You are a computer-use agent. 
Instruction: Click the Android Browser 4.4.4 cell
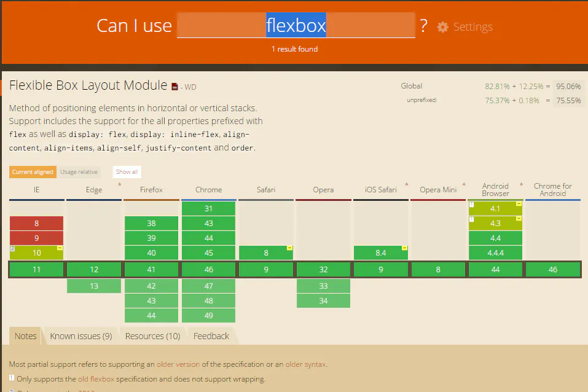[495, 253]
